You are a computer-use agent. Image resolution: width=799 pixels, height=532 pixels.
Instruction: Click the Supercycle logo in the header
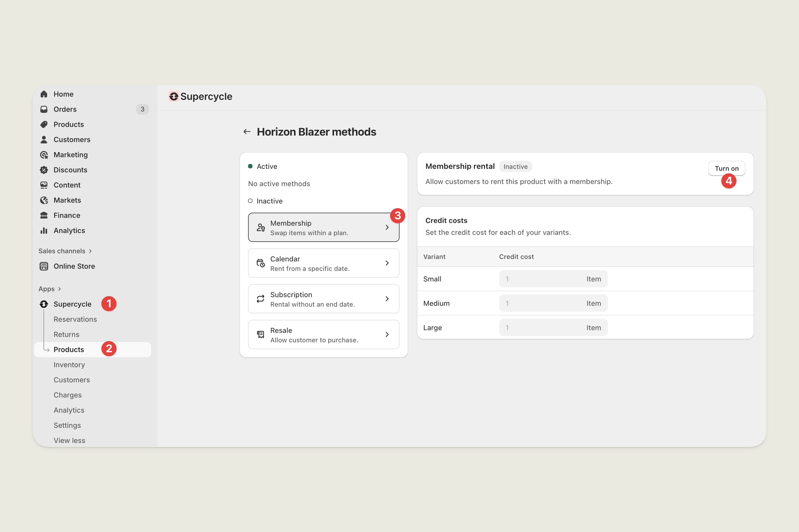tap(174, 96)
